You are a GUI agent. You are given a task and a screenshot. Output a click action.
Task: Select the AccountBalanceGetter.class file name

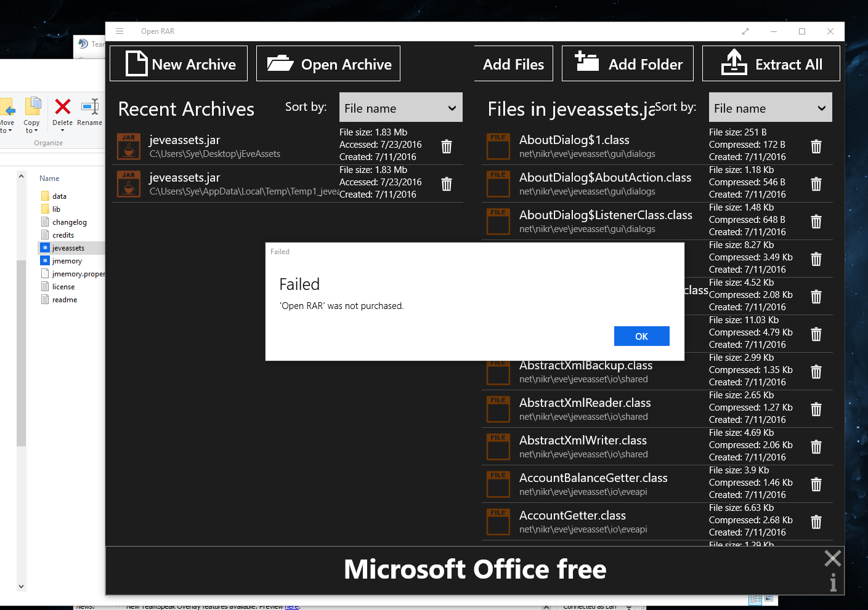(593, 478)
